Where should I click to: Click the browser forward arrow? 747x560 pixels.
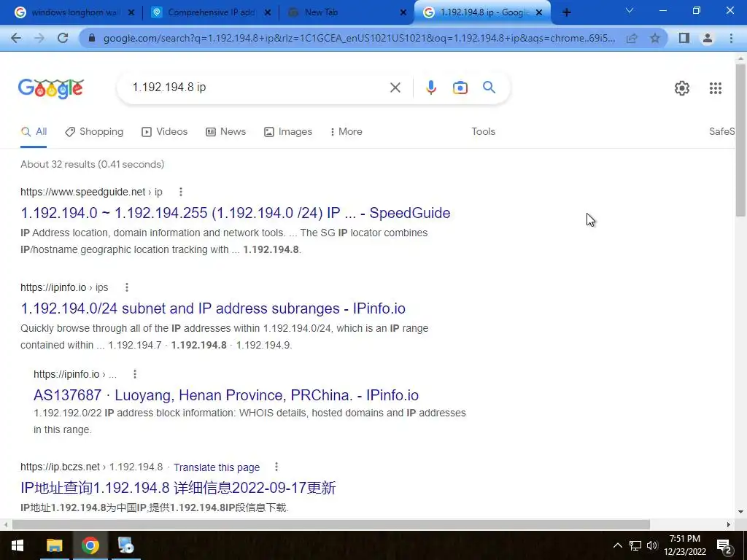click(x=39, y=38)
